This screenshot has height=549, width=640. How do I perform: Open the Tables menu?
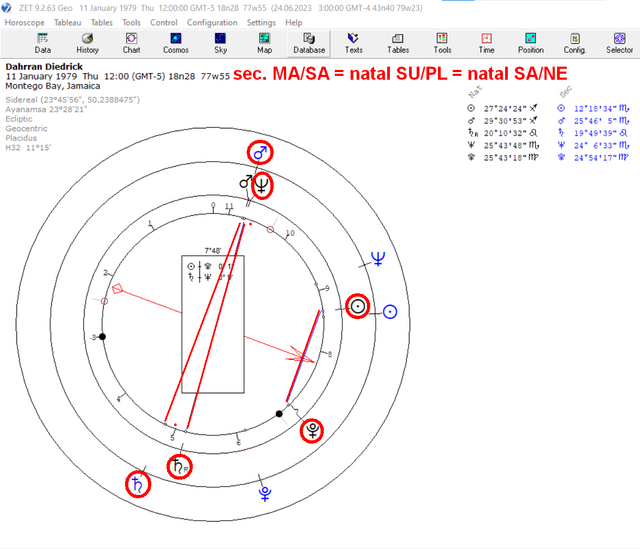102,22
